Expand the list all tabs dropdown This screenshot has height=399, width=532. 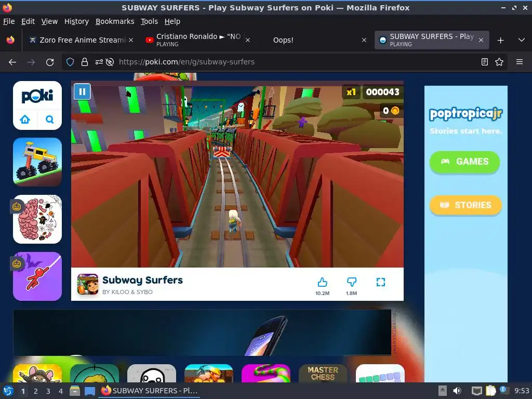[x=522, y=40]
